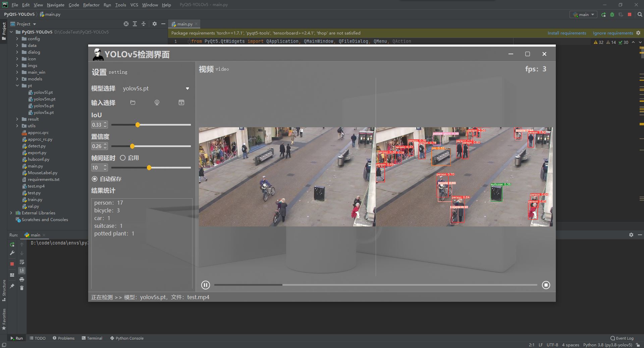Click the PyCharm run configuration play icon
644x348 pixels.
[x=603, y=14]
